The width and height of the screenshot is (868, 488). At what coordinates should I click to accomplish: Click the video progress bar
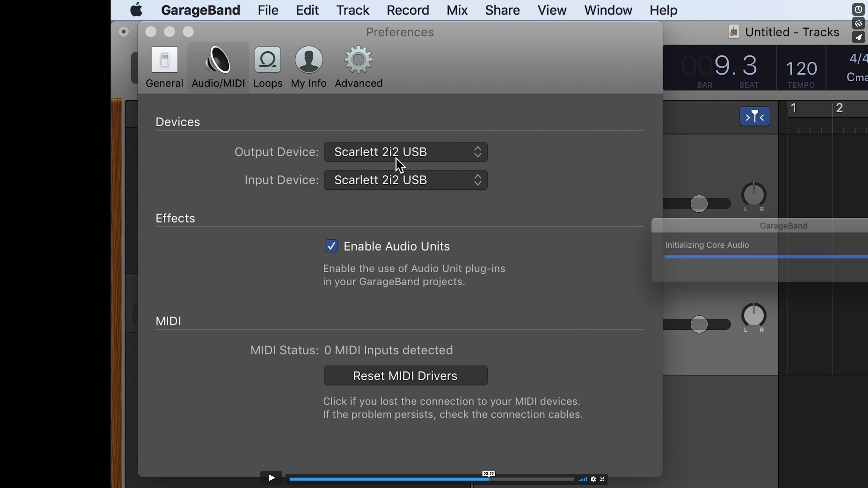(432, 479)
